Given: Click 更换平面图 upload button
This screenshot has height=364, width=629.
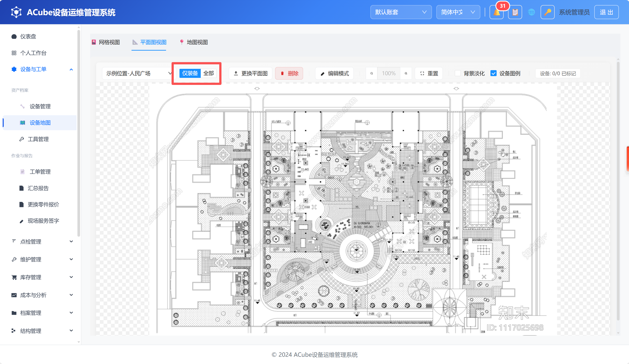Looking at the screenshot, I should (251, 73).
